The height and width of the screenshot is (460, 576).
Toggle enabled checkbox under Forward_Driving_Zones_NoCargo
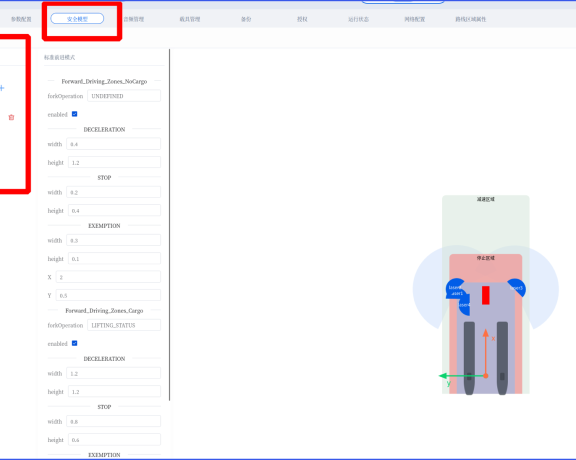(75, 114)
